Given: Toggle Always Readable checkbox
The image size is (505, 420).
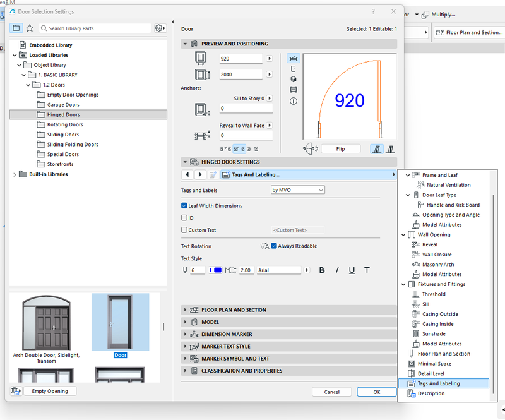Looking at the screenshot, I should click(274, 246).
